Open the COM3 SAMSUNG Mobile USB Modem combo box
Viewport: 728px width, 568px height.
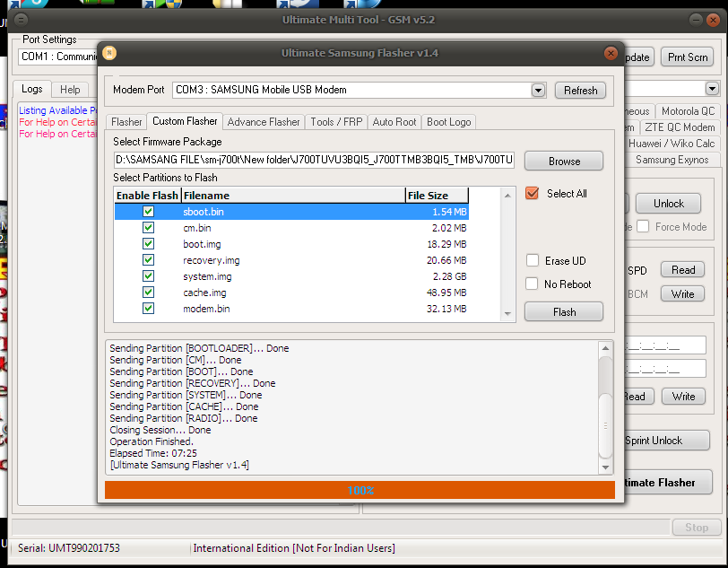point(360,90)
